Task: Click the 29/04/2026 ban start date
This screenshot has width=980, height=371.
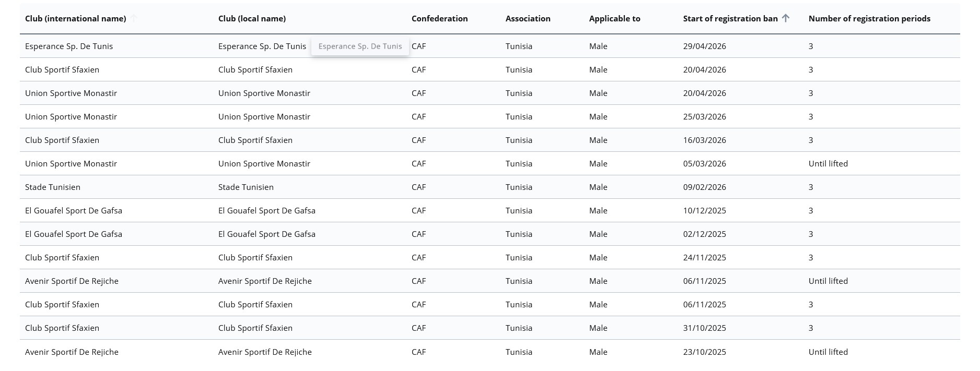Action: (704, 46)
